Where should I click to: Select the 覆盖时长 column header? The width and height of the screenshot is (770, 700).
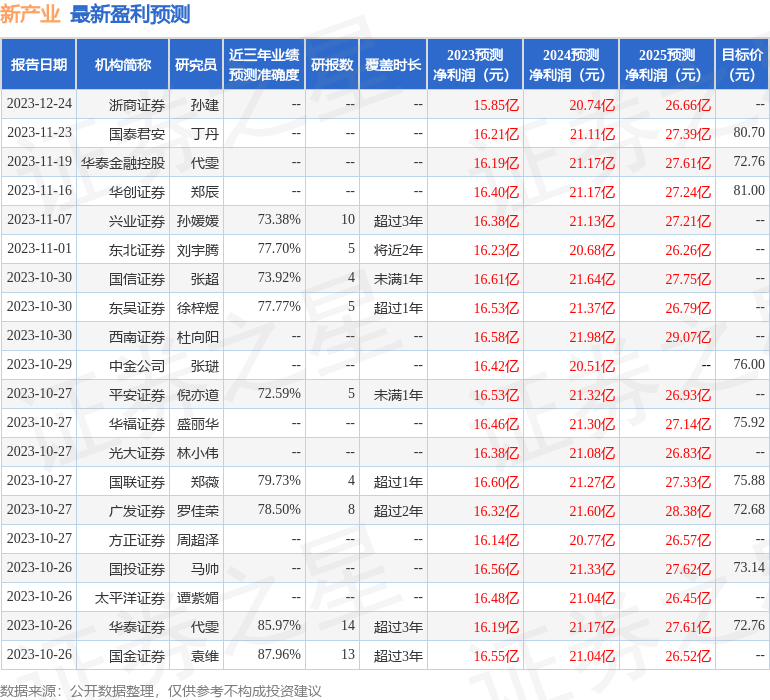coord(393,64)
